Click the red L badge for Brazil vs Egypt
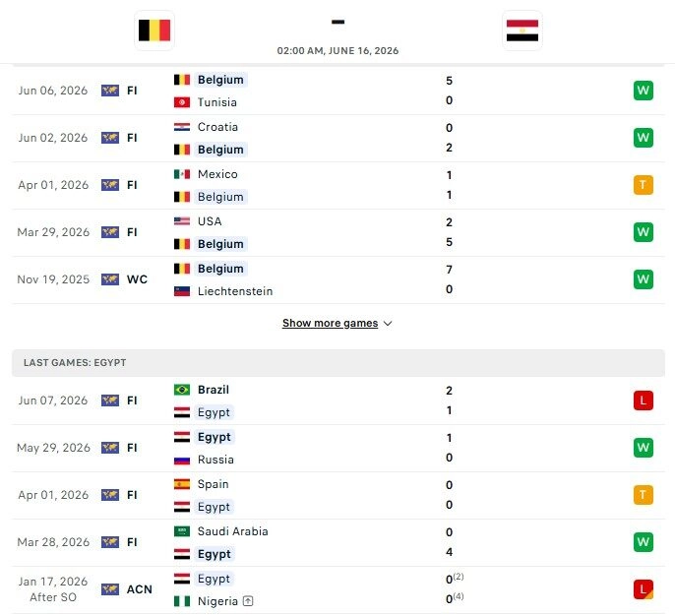 pos(644,400)
